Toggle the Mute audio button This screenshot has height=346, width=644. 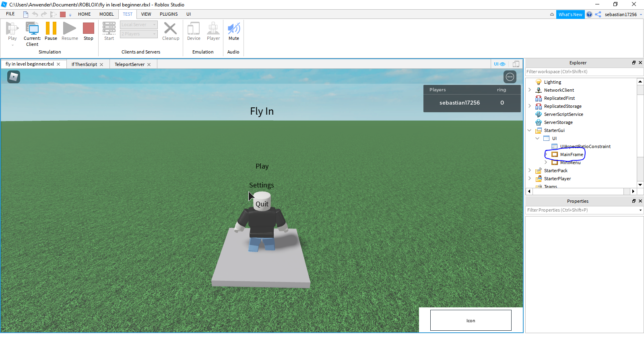tap(234, 31)
